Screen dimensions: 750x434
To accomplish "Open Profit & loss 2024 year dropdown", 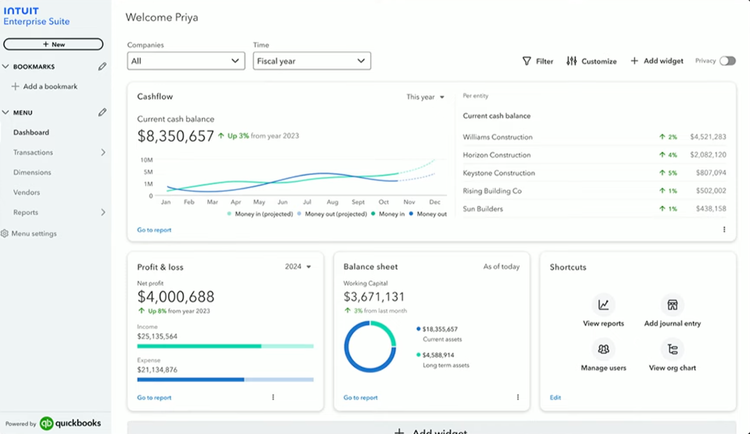I will tap(298, 267).
